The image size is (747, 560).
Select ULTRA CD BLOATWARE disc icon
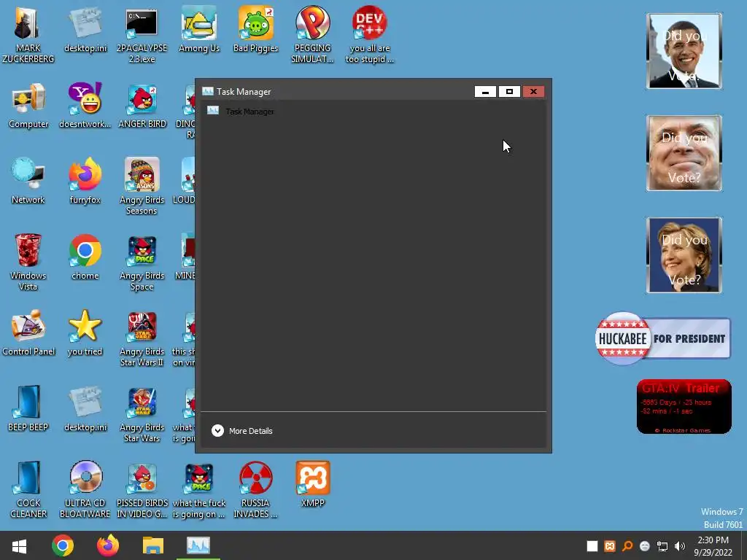(85, 489)
